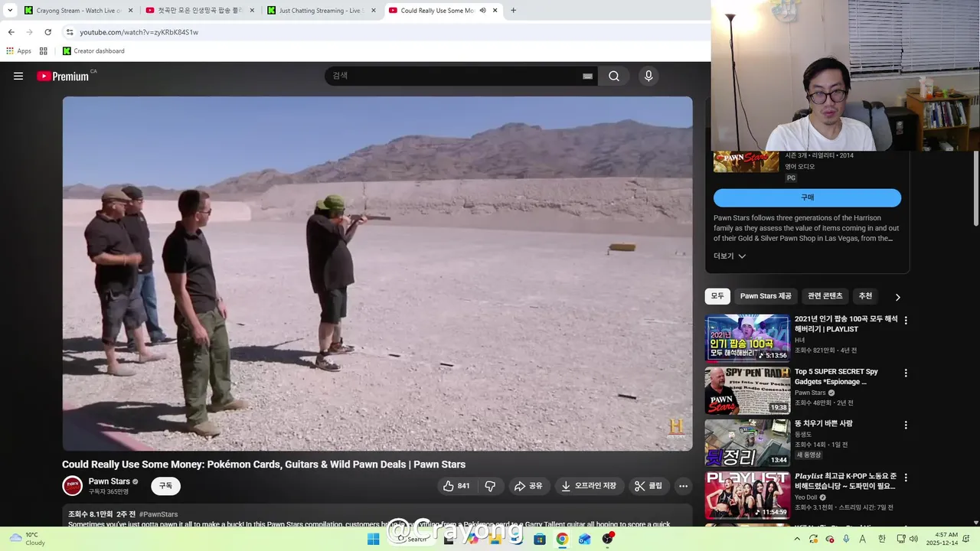Open the YouTube hamburger guide menu
Viewport: 980px width, 551px height.
[x=18, y=76]
